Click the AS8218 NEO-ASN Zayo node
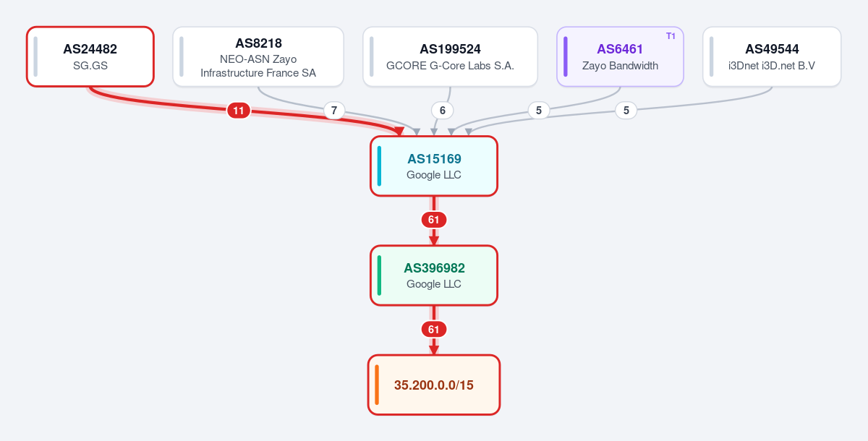Viewport: 868px width, 441px height. [258, 56]
